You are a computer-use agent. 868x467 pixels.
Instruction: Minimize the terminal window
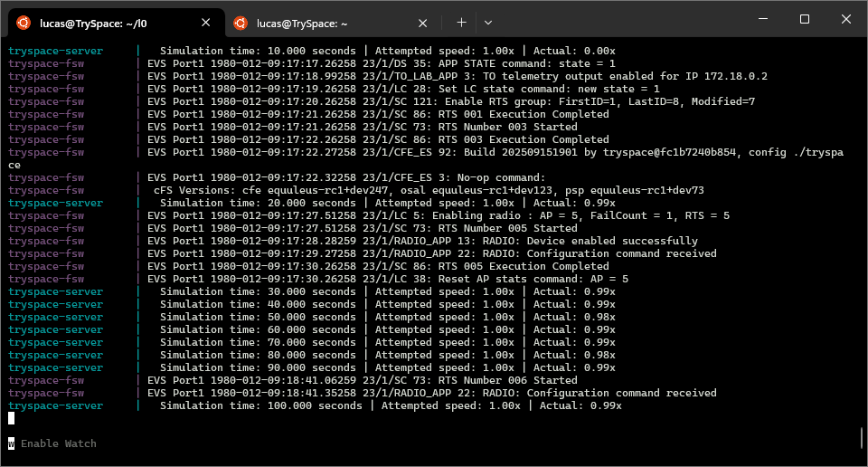(x=763, y=19)
